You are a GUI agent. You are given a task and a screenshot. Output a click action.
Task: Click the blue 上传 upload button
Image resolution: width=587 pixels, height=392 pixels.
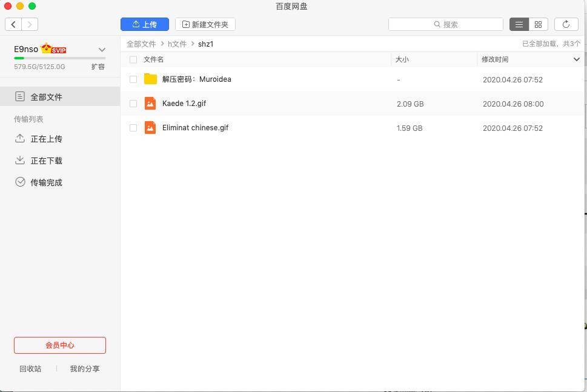coord(145,24)
